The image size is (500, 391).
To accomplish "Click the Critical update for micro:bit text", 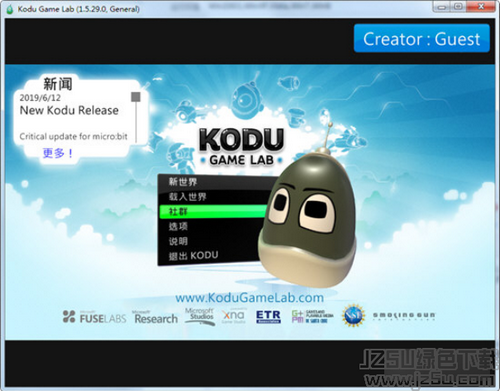I will tap(73, 136).
